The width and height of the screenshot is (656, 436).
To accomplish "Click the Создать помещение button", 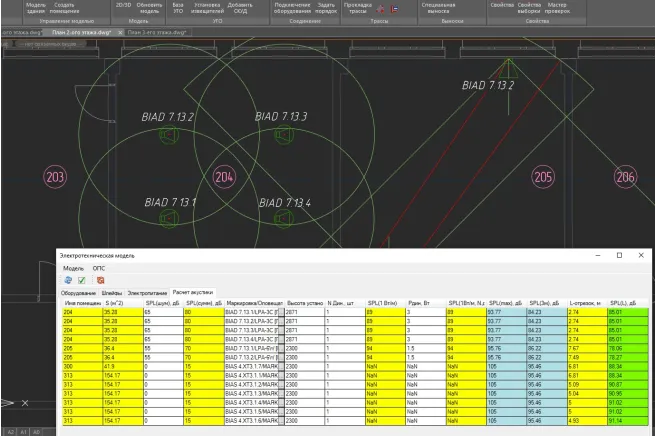I will click(x=64, y=8).
